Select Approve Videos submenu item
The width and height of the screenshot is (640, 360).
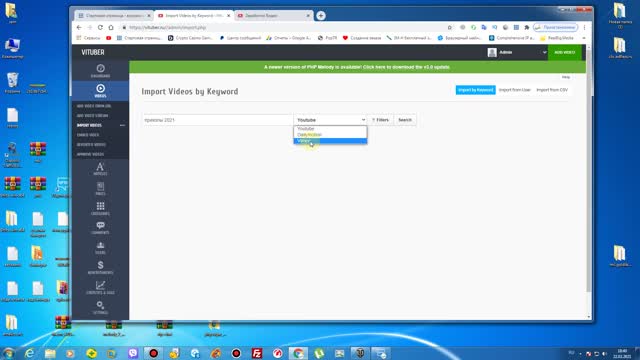[x=90, y=154]
